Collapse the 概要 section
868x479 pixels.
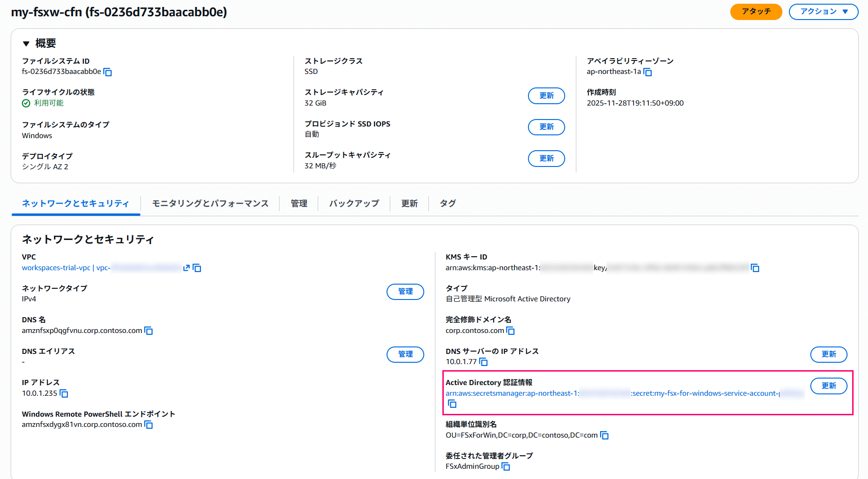click(x=26, y=43)
